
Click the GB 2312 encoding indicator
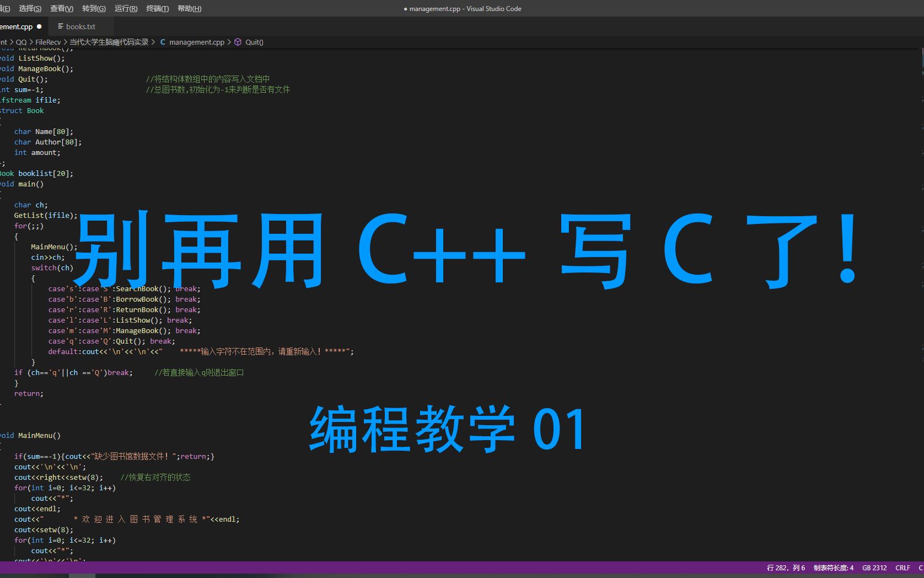click(x=874, y=568)
